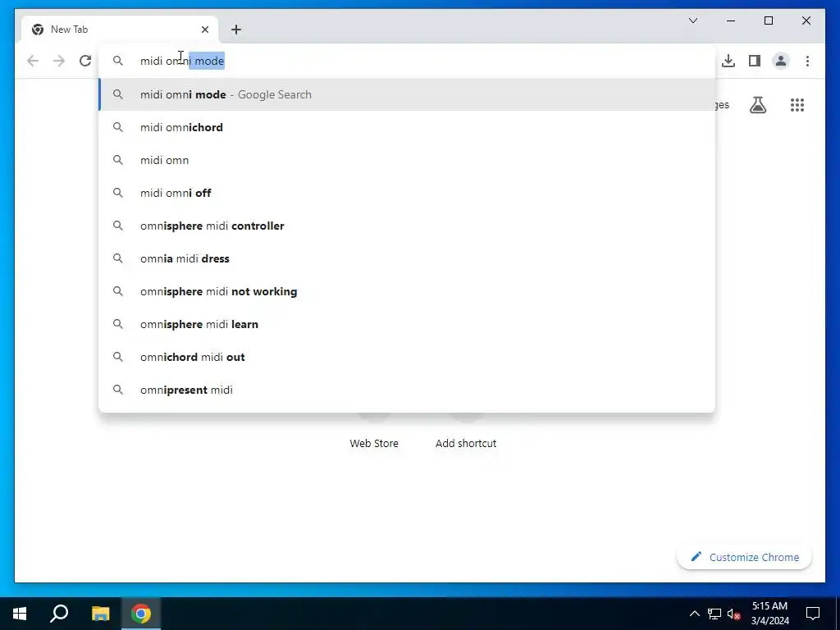Image resolution: width=840 pixels, height=630 pixels.
Task: Minimize the Chrome window
Action: (x=731, y=21)
